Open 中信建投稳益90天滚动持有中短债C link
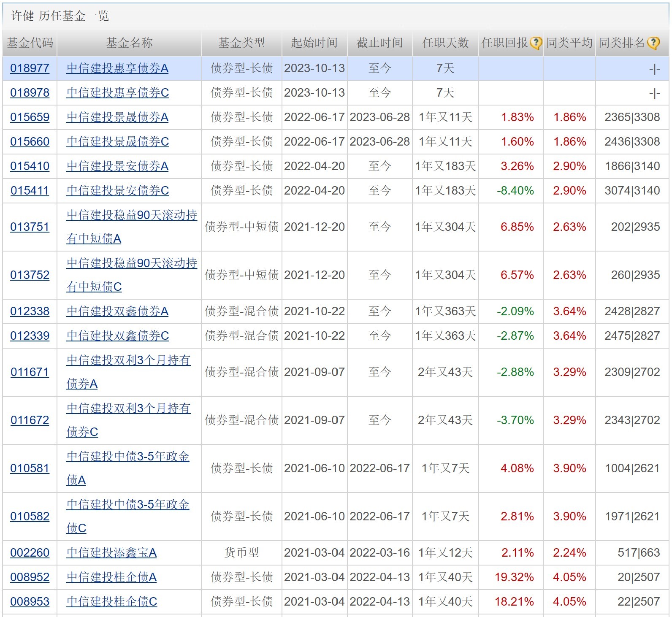Viewport: 672px width, 617px height. pos(132,275)
